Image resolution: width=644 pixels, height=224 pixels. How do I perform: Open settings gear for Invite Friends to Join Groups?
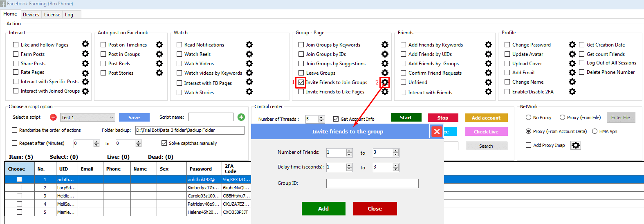tap(385, 82)
